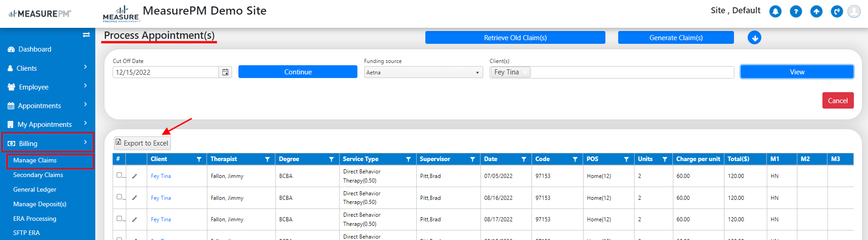The image size is (868, 240).
Task: Click the M3 column header
Action: 841,159
